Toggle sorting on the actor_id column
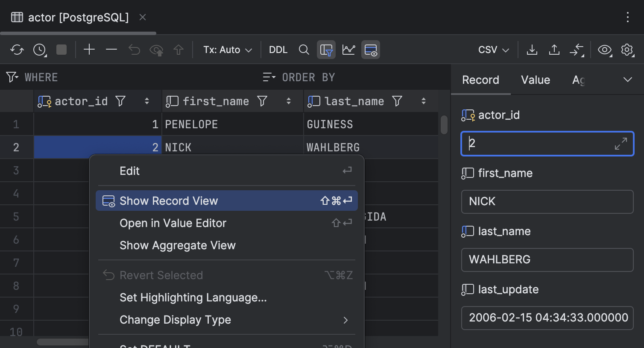The height and width of the screenshot is (348, 644). click(x=147, y=101)
